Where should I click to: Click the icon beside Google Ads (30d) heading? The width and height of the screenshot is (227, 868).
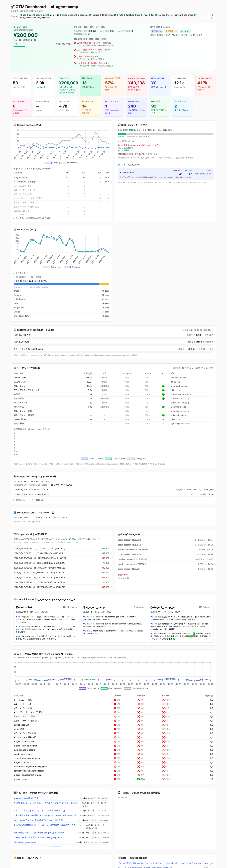[x=15, y=476]
